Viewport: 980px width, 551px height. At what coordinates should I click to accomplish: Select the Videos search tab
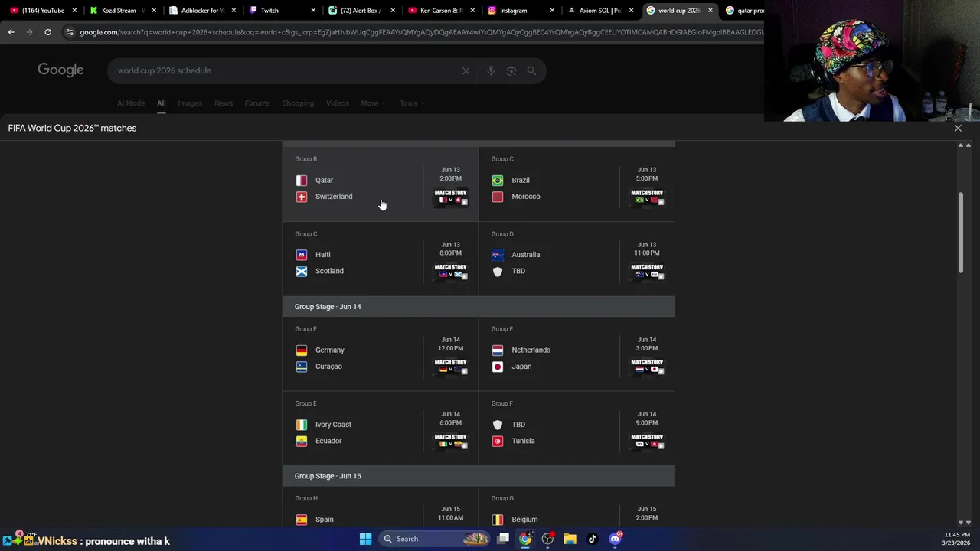coord(338,103)
